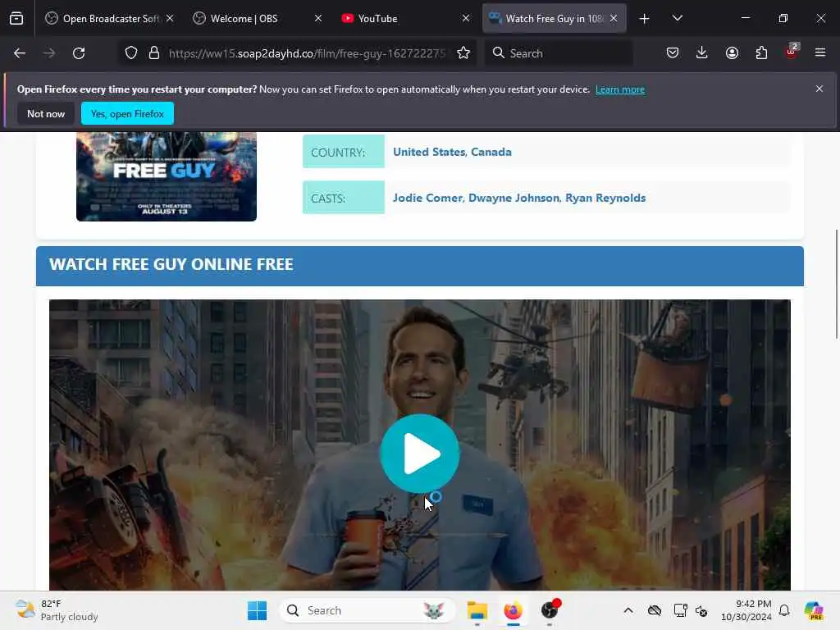Close the Watch Free Guy tab
The height and width of the screenshot is (630, 840).
point(614,18)
